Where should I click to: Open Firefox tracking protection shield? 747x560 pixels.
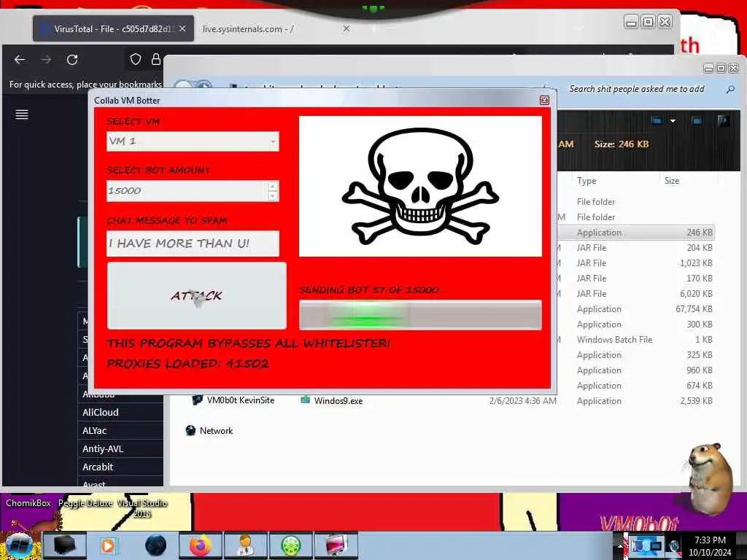point(135,59)
